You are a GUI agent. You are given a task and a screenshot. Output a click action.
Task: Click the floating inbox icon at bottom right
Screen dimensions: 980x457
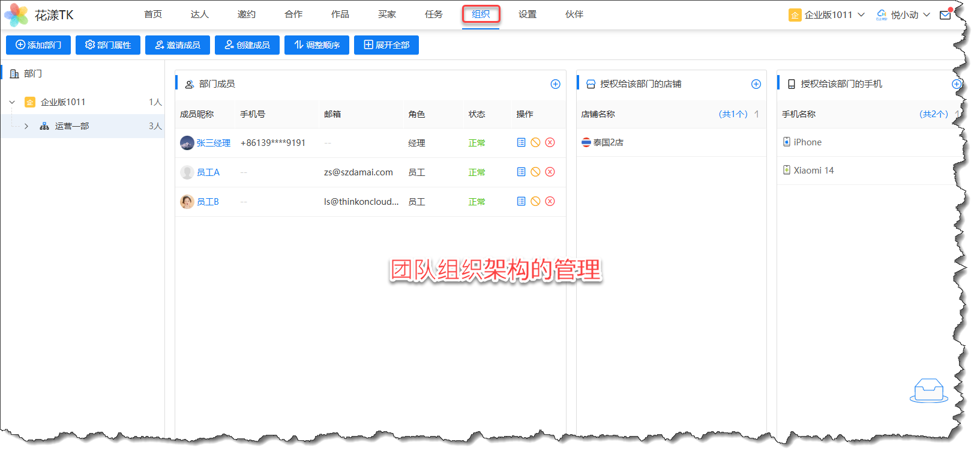click(x=928, y=390)
